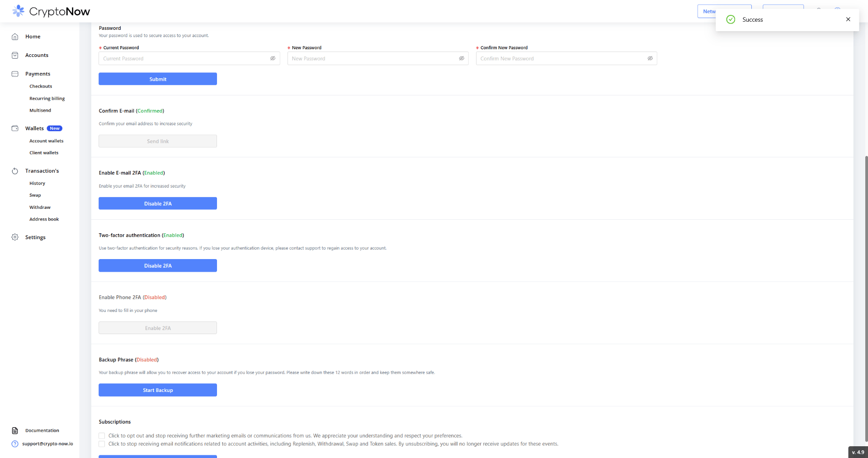
Task: Click the Subscriptions heading
Action: coord(115,422)
